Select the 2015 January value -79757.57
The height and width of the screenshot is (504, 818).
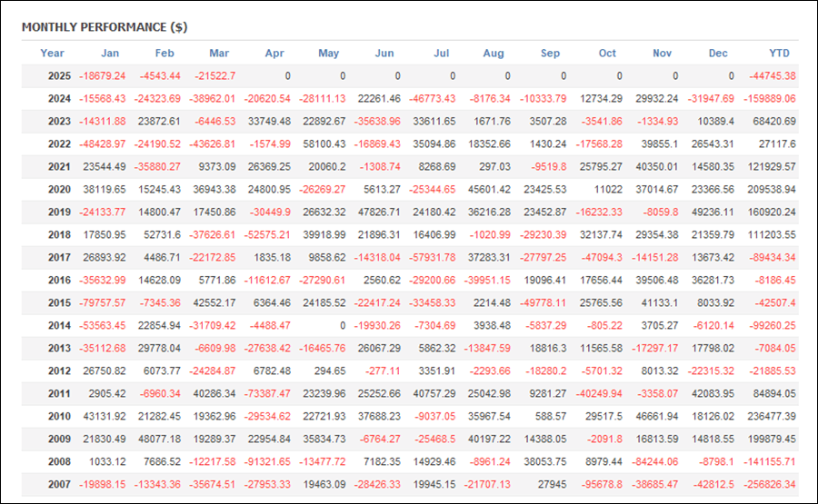[x=102, y=302]
